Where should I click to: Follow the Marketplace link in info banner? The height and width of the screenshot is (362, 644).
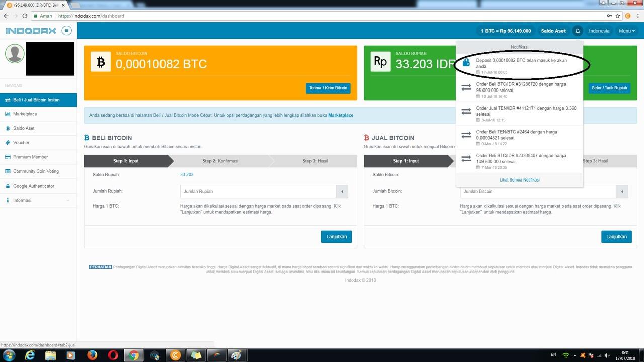coord(341,115)
